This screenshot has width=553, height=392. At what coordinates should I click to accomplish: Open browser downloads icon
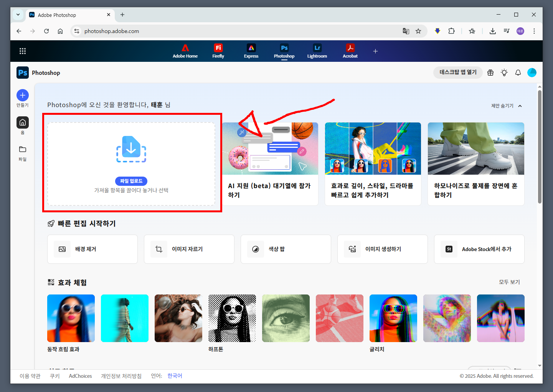tap(493, 31)
